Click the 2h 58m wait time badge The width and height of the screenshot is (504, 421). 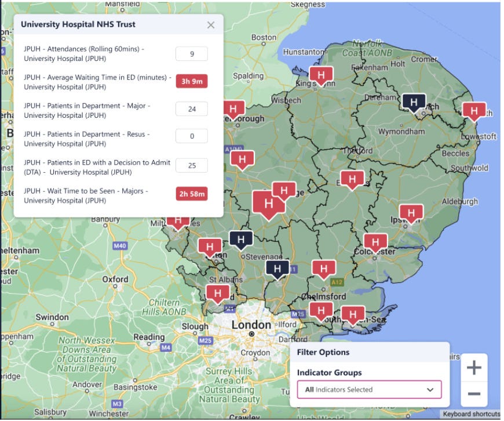click(x=192, y=194)
